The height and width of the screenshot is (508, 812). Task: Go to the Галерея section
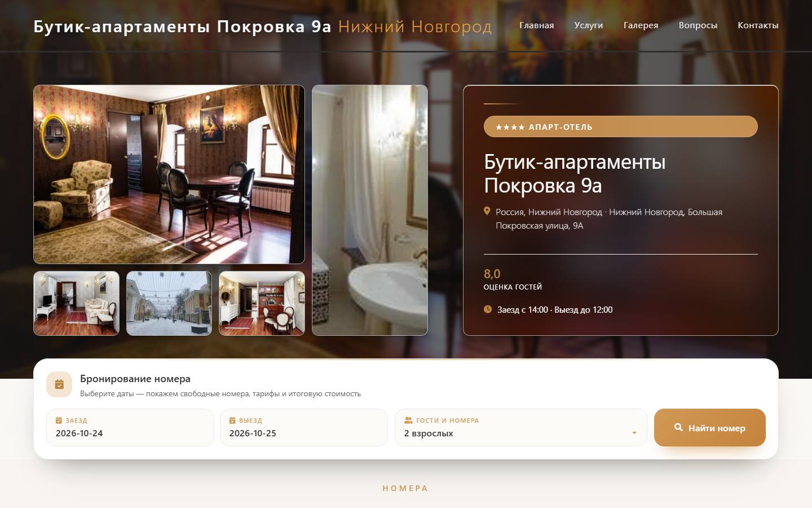pos(641,25)
